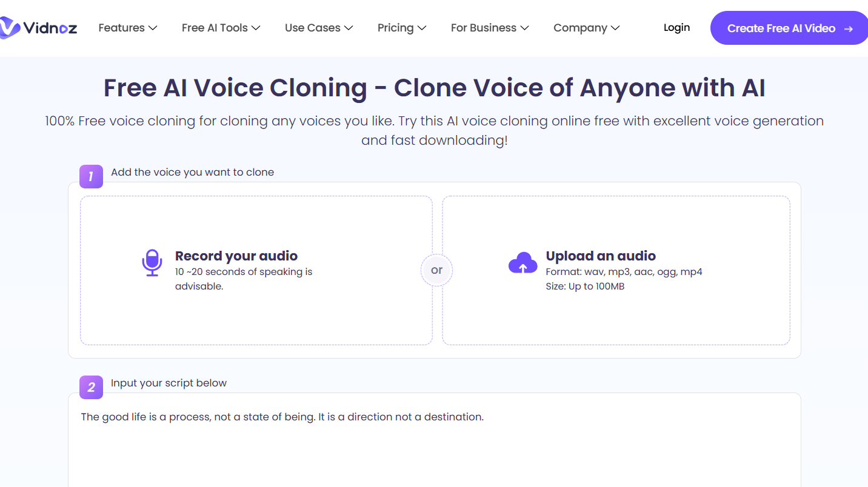
Task: Click the "Input your script below" label
Action: (x=169, y=383)
